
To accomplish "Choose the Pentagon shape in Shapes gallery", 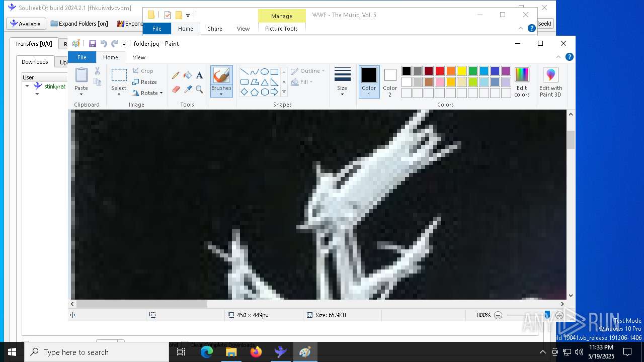I will coord(254,92).
